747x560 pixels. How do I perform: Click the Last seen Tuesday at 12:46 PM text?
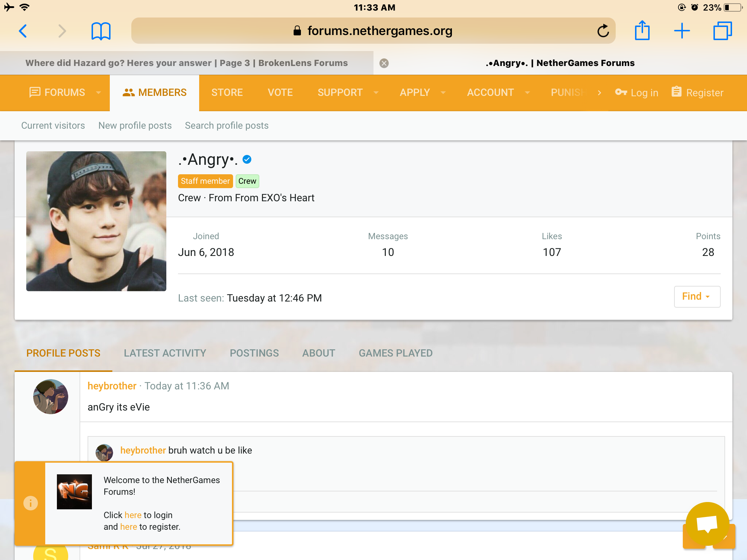250,298
